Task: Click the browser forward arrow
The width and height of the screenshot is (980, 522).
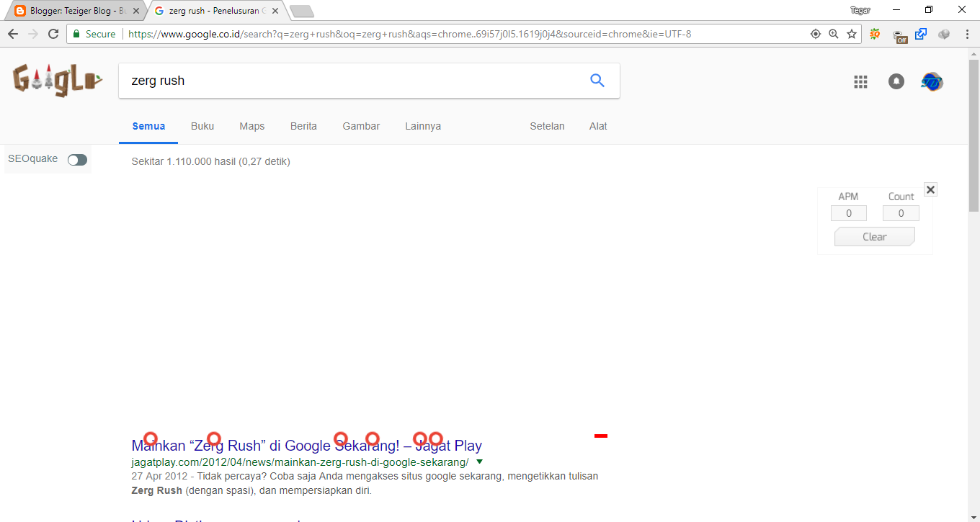Action: (x=33, y=34)
